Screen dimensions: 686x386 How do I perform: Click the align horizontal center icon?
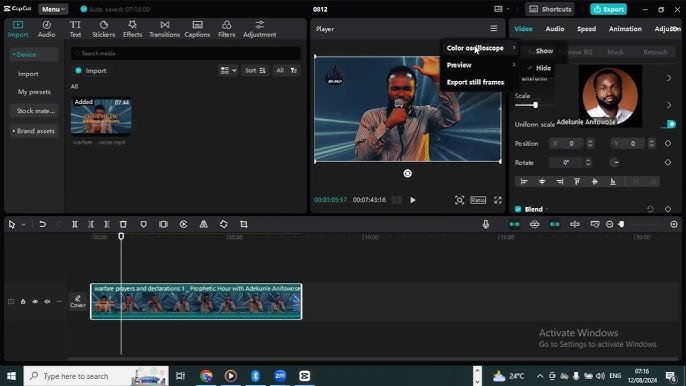[542, 182]
